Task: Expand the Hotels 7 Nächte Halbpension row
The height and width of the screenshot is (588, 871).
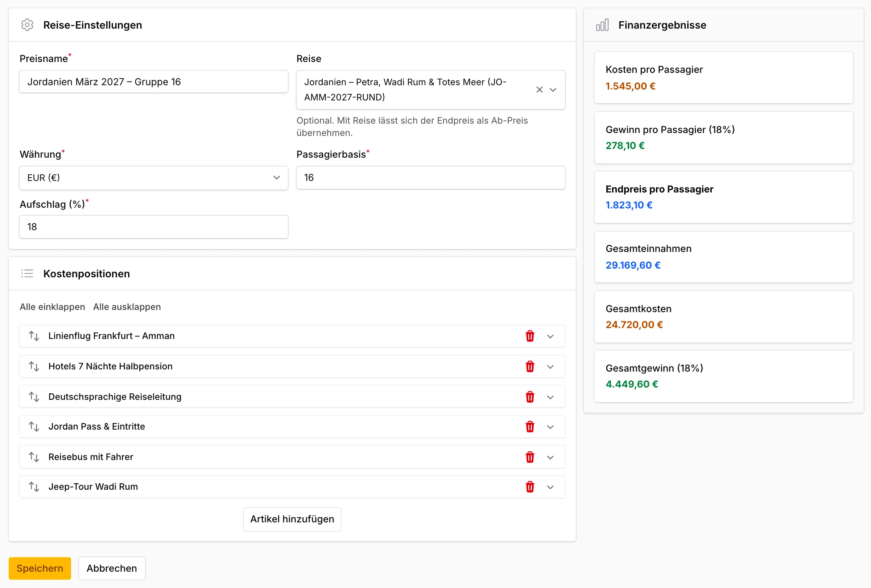Action: click(550, 367)
